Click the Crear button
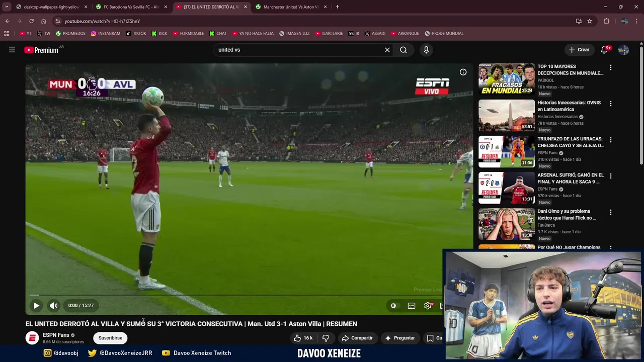The width and height of the screenshot is (644, 362). [579, 50]
